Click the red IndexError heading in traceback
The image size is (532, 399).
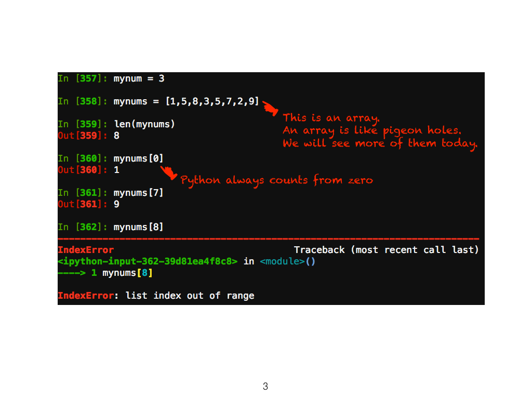point(86,250)
